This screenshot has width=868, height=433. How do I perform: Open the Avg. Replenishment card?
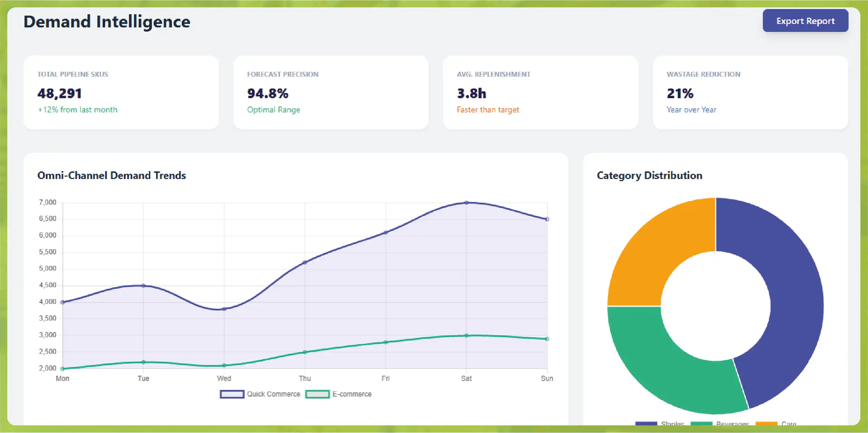point(540,92)
